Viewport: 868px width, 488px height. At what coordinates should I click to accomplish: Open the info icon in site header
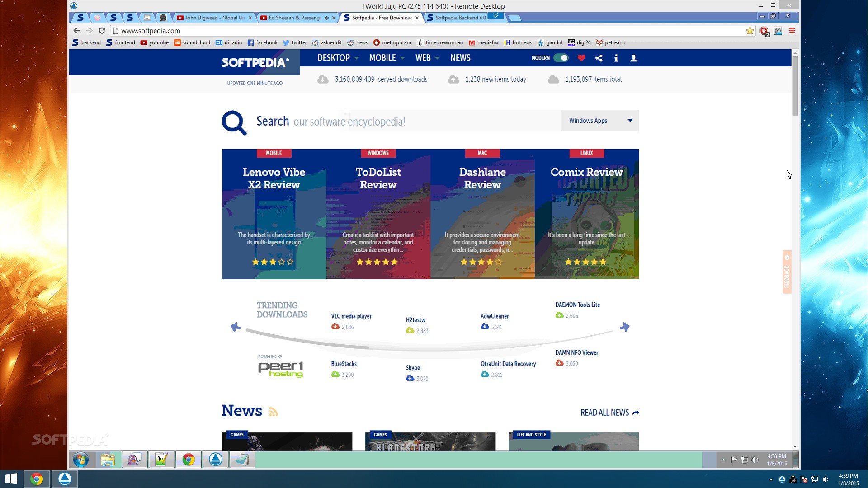(x=616, y=58)
